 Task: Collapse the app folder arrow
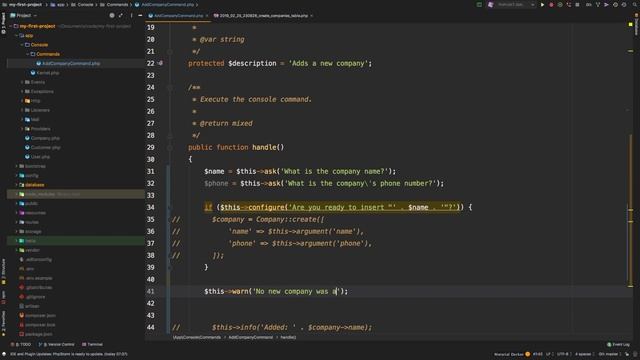(x=17, y=36)
